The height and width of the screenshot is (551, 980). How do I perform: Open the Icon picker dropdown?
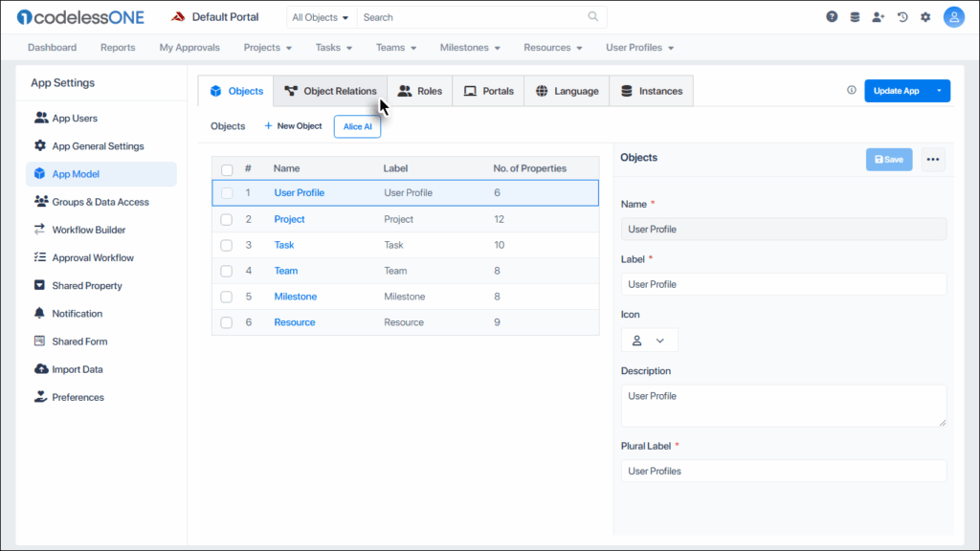(649, 341)
